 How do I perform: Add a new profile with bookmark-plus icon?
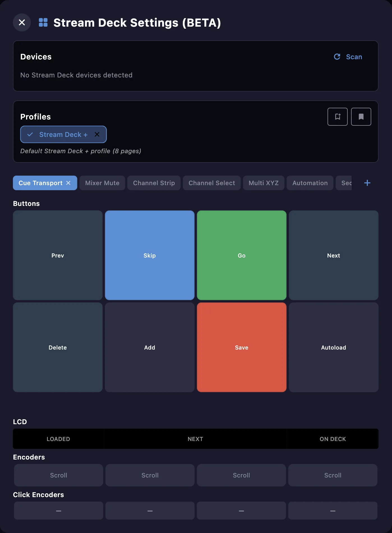point(338,117)
